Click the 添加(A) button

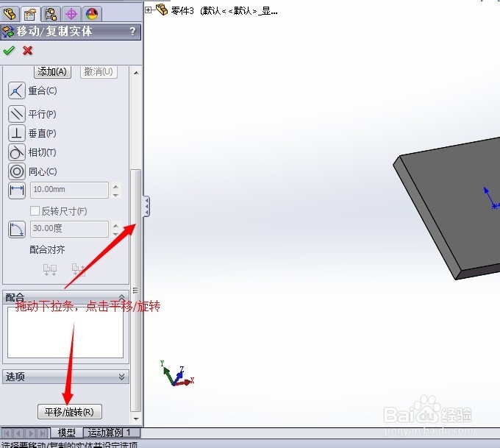(x=52, y=71)
